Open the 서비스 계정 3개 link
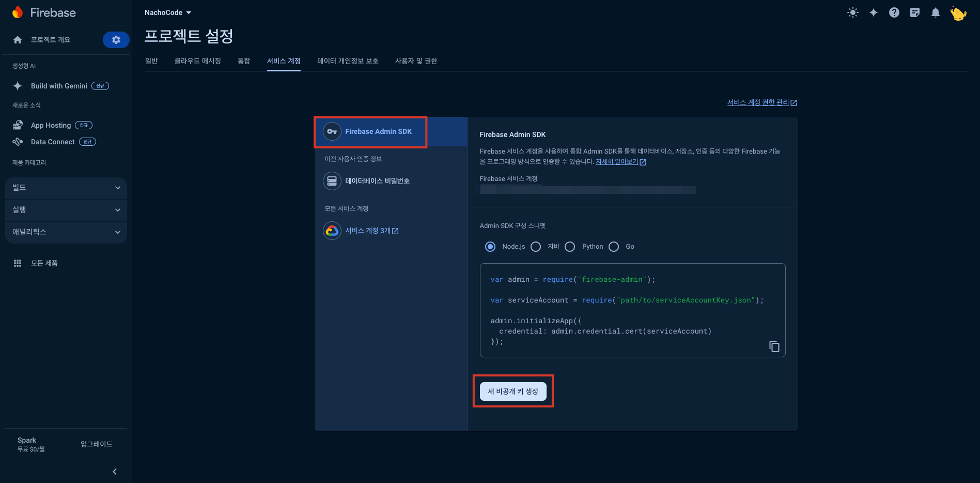 pos(368,231)
